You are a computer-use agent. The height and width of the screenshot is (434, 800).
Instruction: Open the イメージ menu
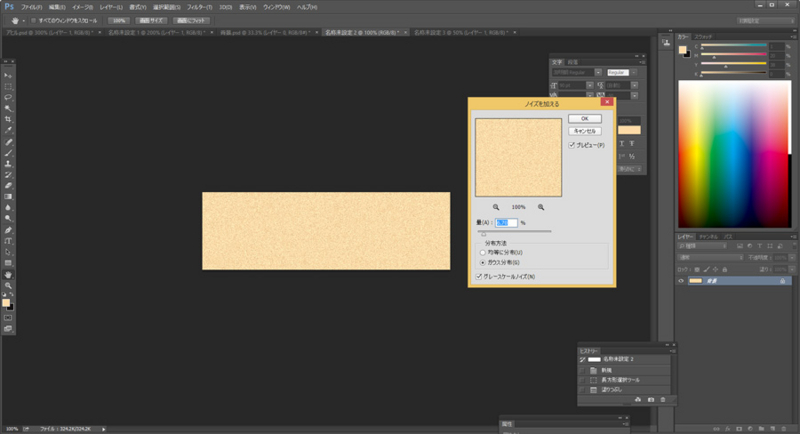82,7
